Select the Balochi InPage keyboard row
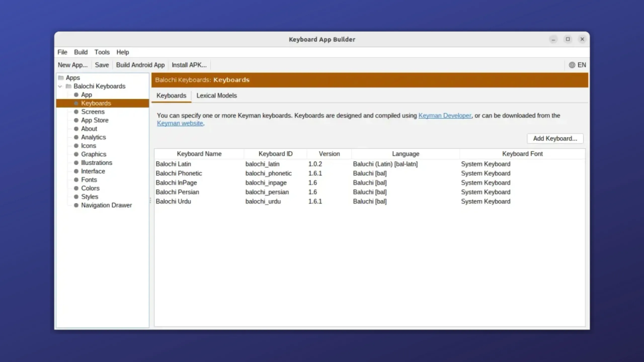644x362 pixels. [370, 183]
